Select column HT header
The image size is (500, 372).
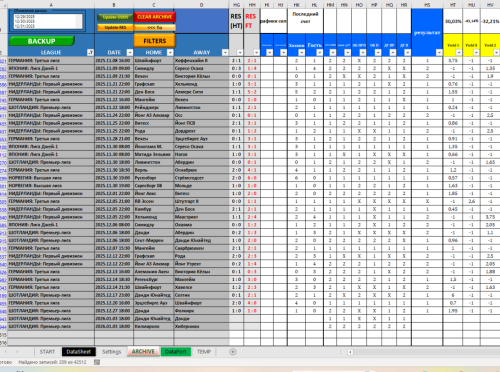coord(453,5)
